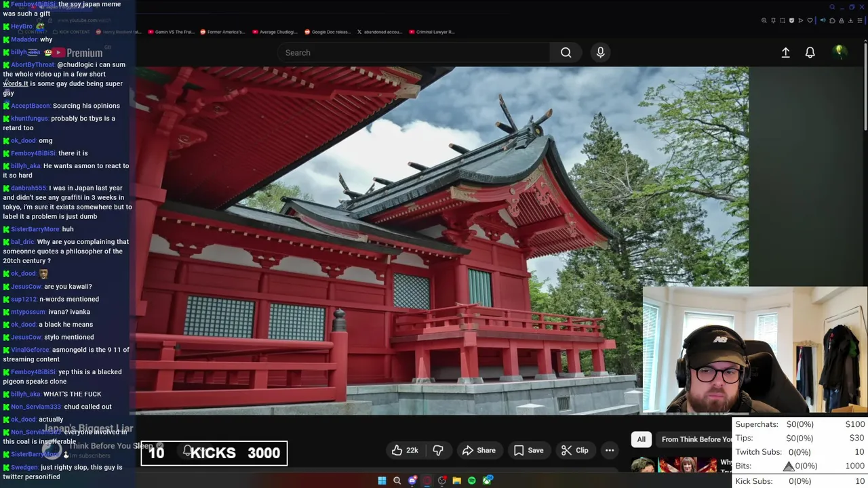Click chat username 'khuntfungus'
The height and width of the screenshot is (488, 868).
point(30,118)
